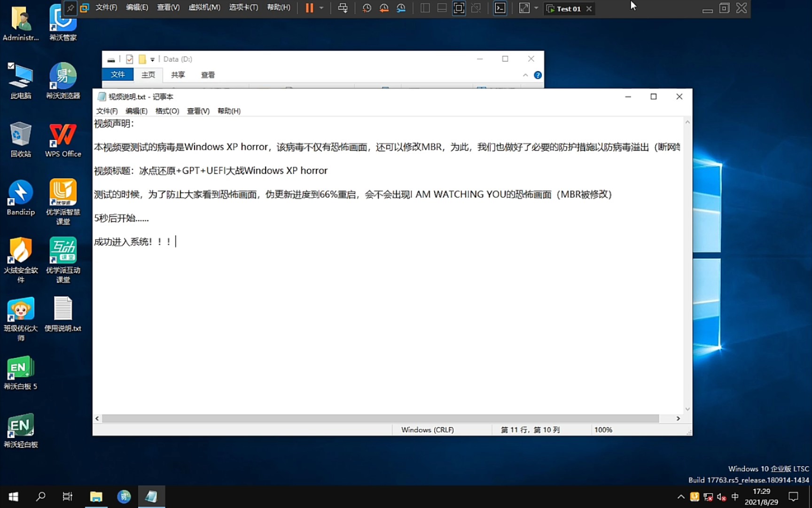812x508 pixels.
Task: Switch to 查看 tab in Explorer ribbon
Action: [x=208, y=75]
